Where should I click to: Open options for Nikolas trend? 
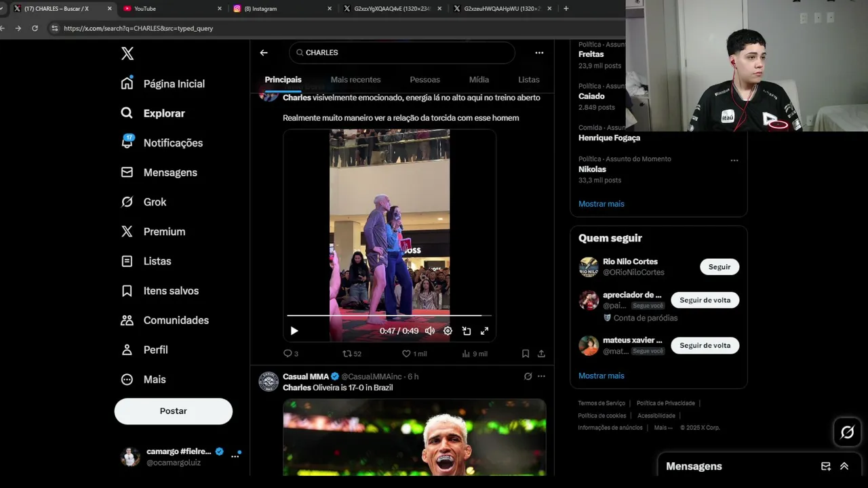(x=734, y=161)
